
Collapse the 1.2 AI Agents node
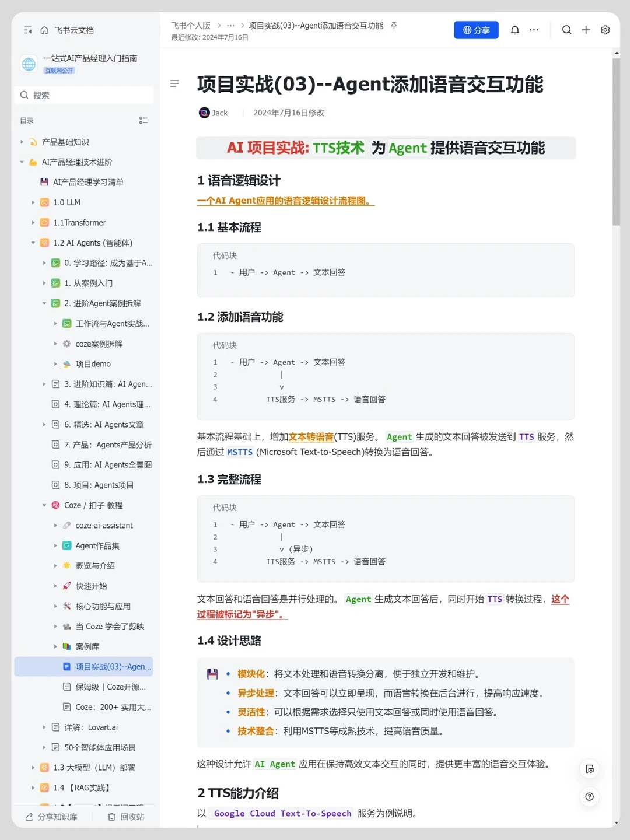[x=33, y=243]
